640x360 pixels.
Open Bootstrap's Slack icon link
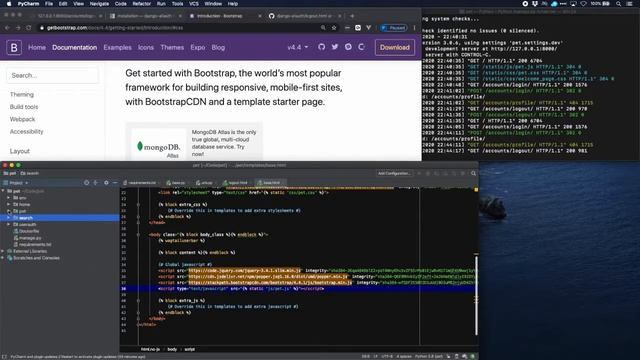[x=348, y=47]
